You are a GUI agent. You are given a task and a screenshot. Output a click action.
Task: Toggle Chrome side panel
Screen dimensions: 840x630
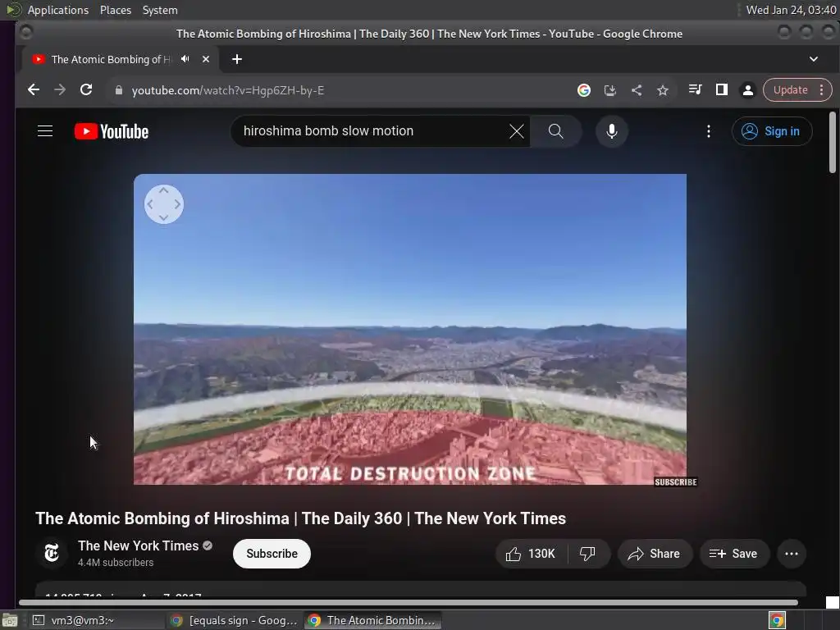[x=722, y=90]
